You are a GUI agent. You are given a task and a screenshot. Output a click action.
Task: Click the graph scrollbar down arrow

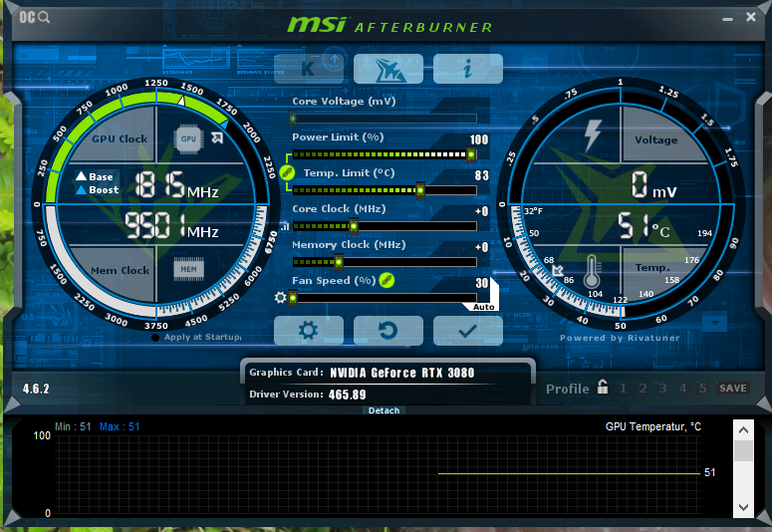point(743,507)
